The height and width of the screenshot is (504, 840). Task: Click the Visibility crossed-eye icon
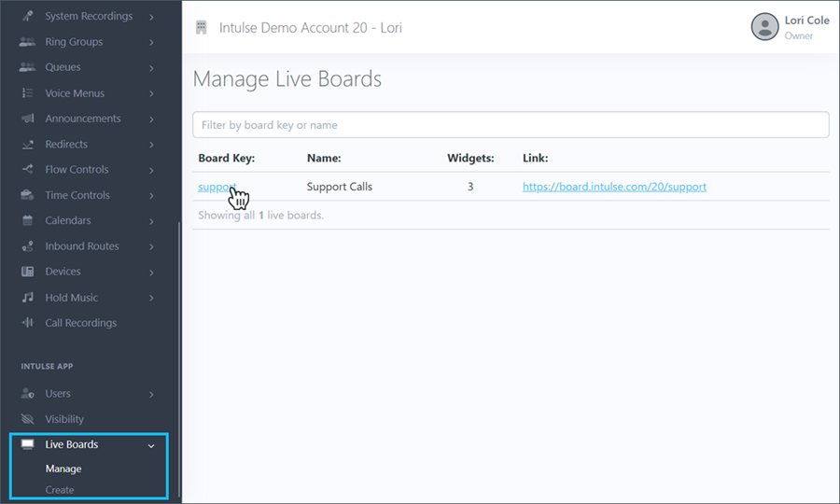[x=27, y=419]
